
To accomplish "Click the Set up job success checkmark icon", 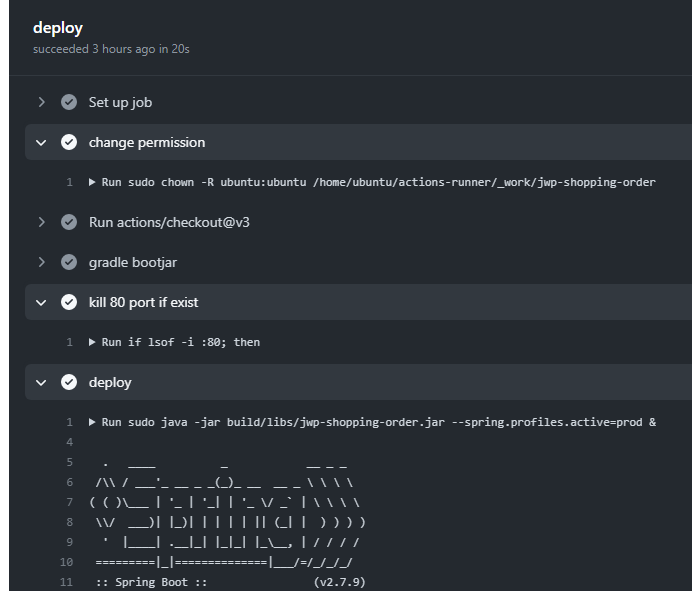I will (x=69, y=102).
